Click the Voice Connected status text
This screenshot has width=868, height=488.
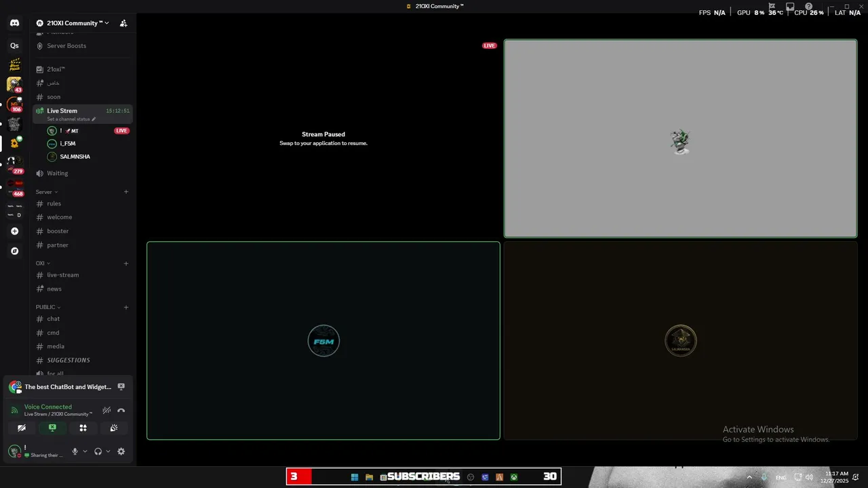click(48, 407)
